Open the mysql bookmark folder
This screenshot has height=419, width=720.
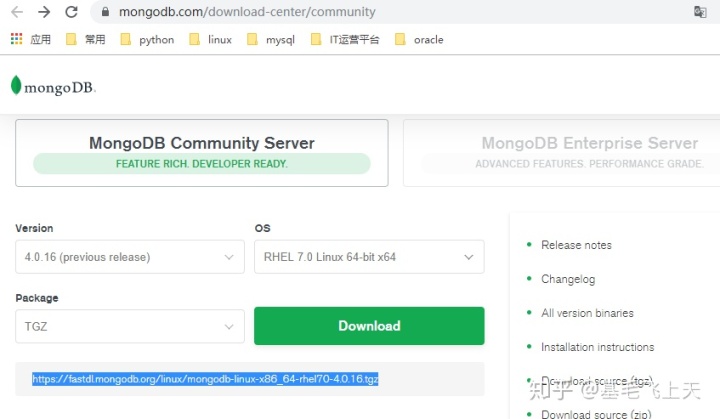click(270, 40)
